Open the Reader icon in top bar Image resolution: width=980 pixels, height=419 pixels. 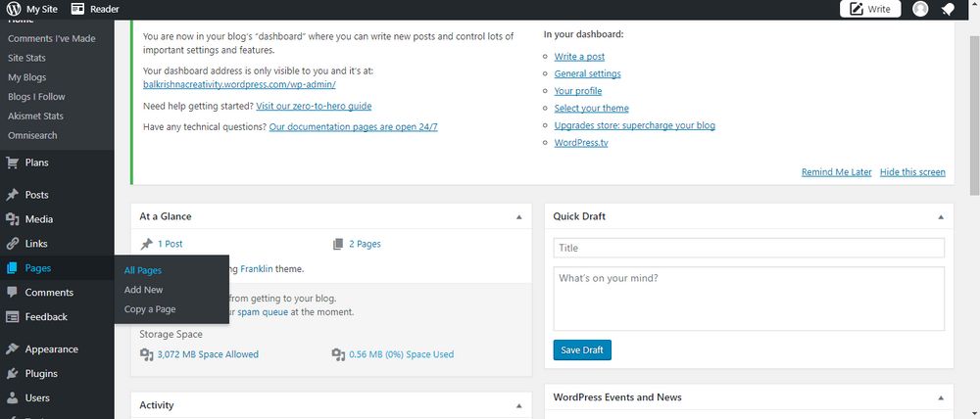77,9
